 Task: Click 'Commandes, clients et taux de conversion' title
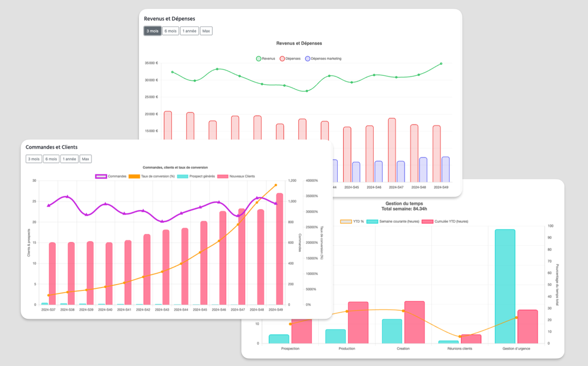click(x=175, y=168)
